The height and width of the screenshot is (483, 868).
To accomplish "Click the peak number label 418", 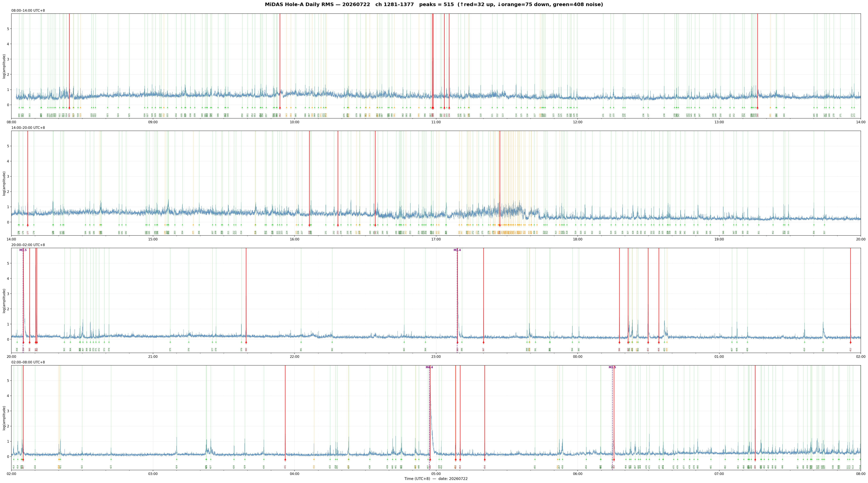I will pyautogui.click(x=35, y=467).
